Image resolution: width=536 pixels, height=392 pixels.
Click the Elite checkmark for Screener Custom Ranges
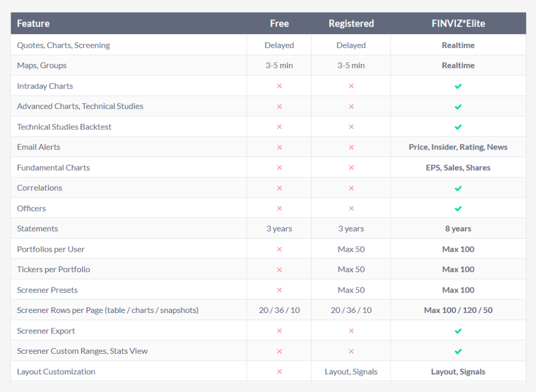458,351
